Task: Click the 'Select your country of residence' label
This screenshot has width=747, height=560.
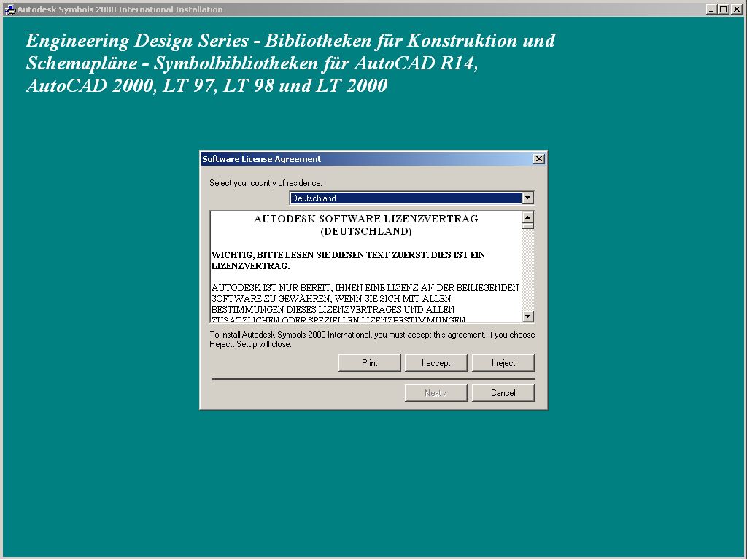Action: click(266, 183)
